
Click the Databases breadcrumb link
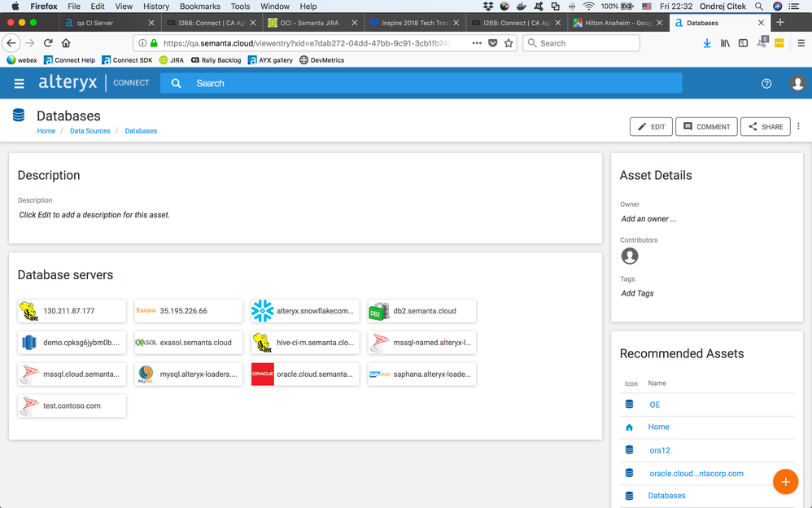141,131
